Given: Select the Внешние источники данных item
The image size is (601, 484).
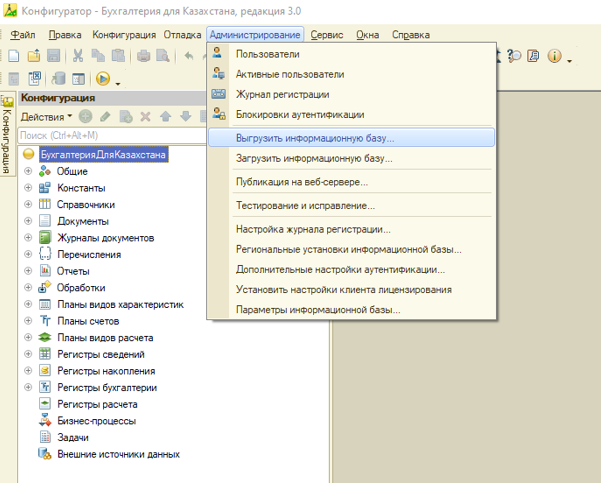Looking at the screenshot, I should pyautogui.click(x=118, y=454).
